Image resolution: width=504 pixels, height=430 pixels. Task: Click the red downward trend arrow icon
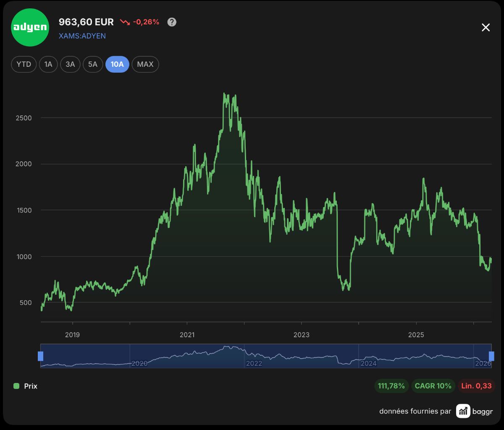click(x=125, y=22)
